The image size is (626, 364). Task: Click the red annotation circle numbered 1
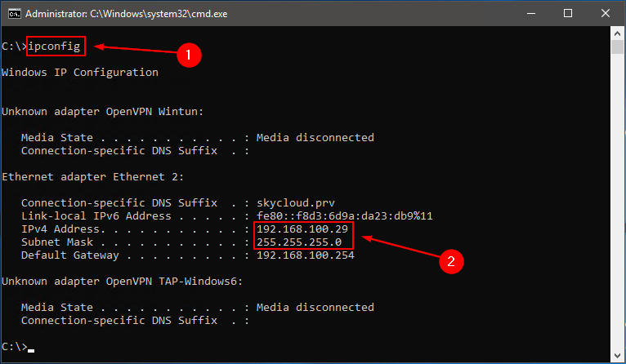pyautogui.click(x=189, y=55)
